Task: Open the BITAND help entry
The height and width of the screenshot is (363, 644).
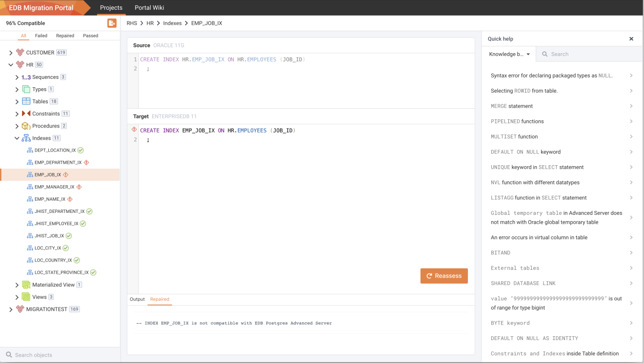Action: pyautogui.click(x=562, y=253)
